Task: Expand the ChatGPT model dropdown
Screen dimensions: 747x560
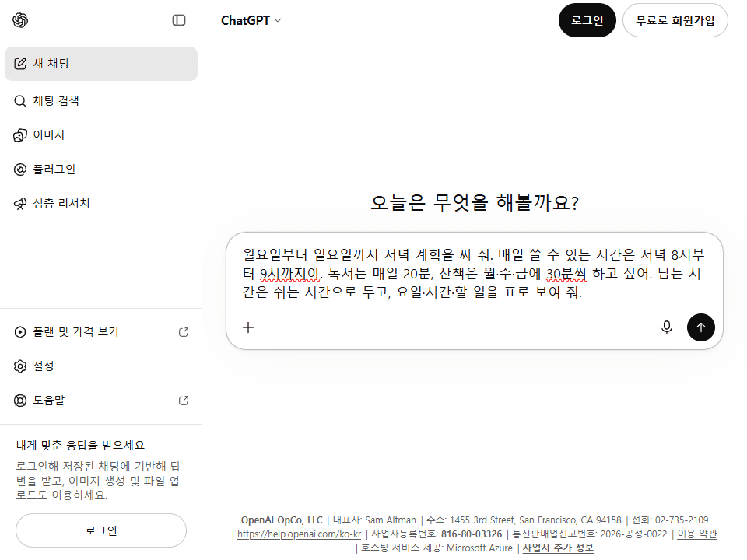Action: (251, 20)
